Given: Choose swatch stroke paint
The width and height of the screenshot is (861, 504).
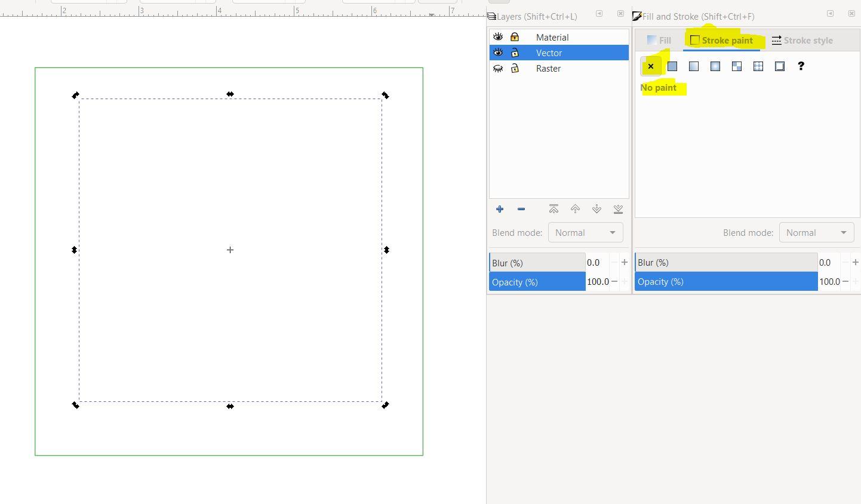Looking at the screenshot, I should [x=780, y=66].
